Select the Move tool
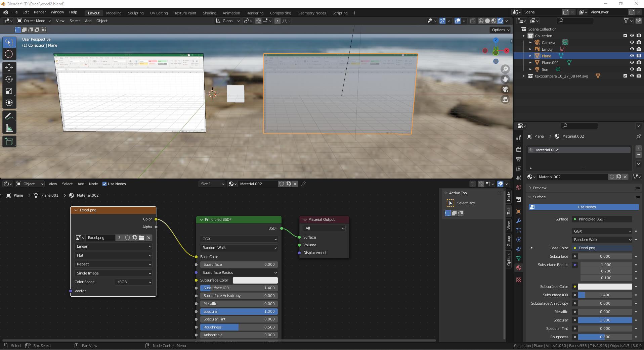Image resolution: width=644 pixels, height=350 pixels. [x=9, y=67]
